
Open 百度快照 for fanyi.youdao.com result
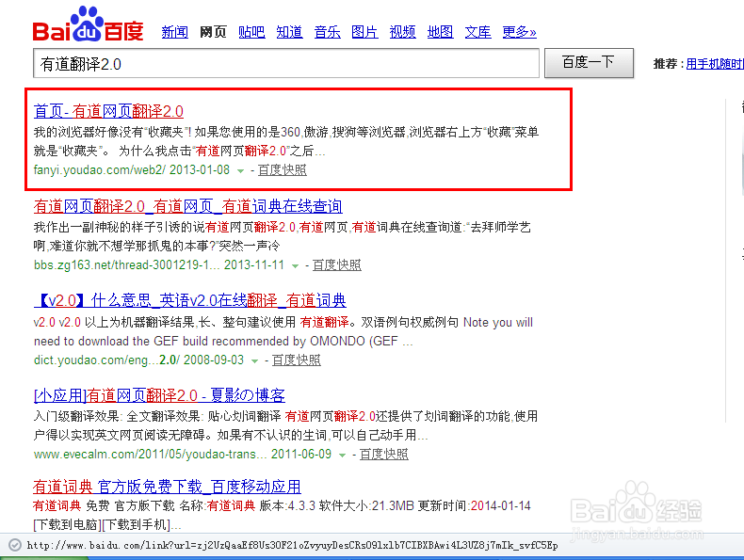pos(283,169)
